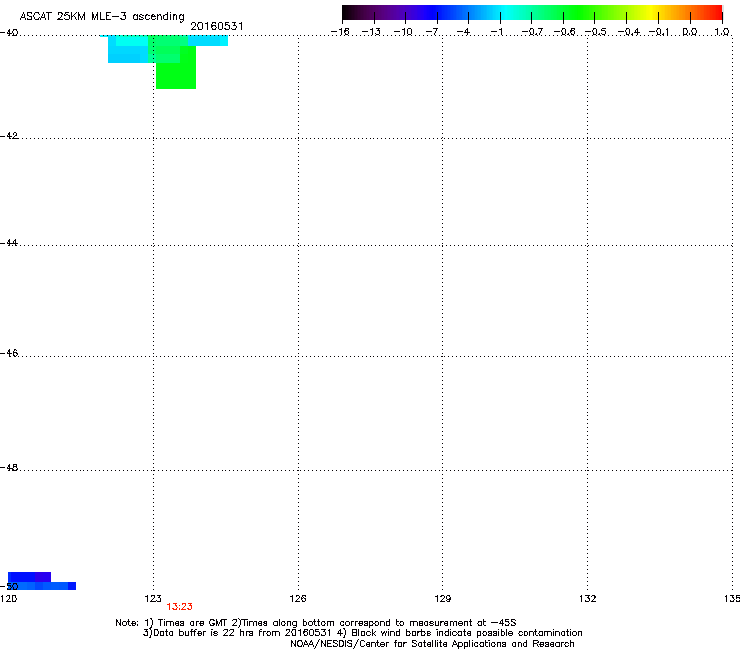The width and height of the screenshot is (740, 650).
Task: Select the -0.7 colorbar label
Action: [532, 32]
